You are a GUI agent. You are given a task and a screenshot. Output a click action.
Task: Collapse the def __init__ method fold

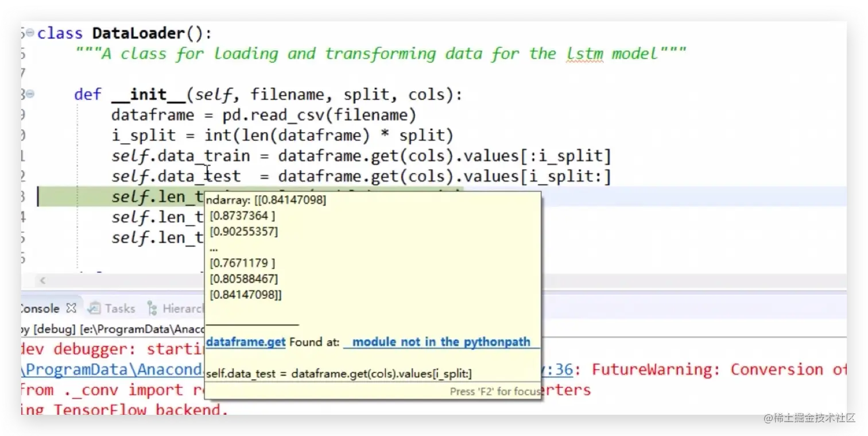[29, 94]
